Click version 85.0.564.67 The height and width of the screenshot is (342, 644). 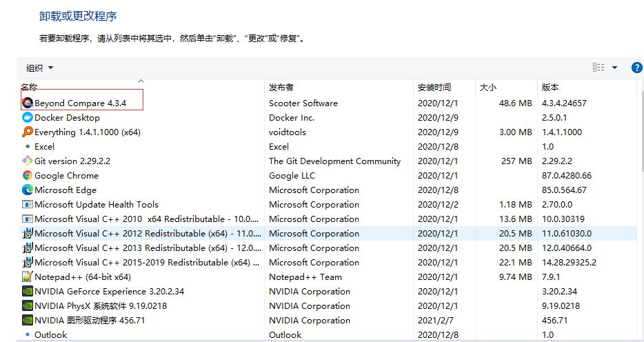[564, 190]
